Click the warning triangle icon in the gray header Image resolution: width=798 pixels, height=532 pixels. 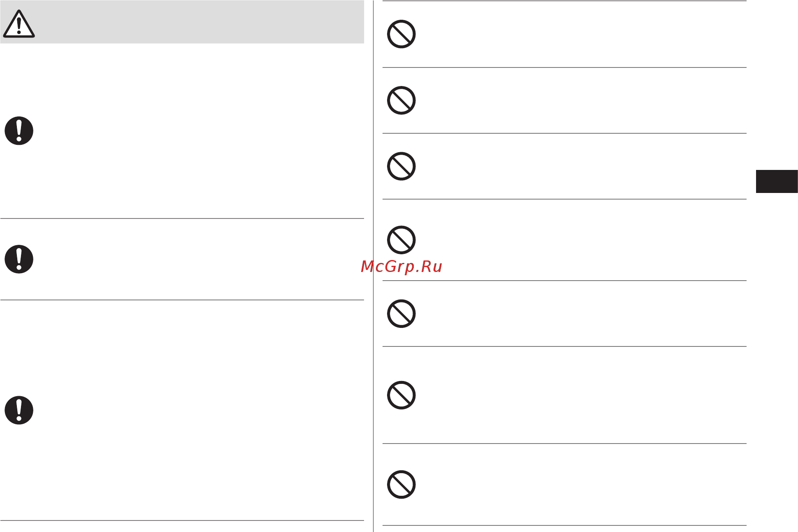[19, 24]
